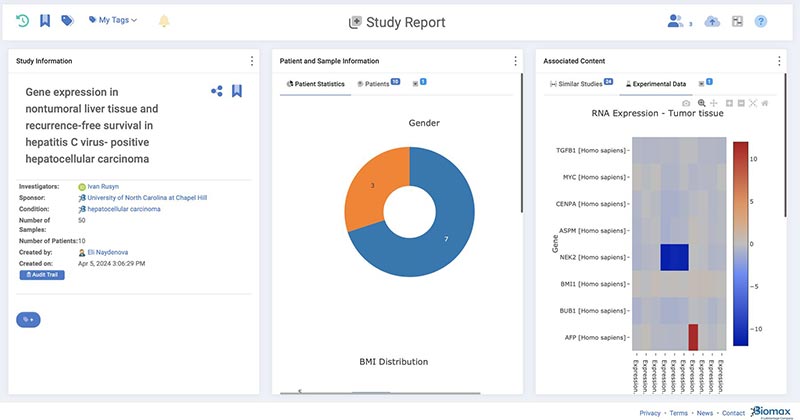The width and height of the screenshot is (800, 420).
Task: Click the CENPA [Homo sapiens] gene label
Action: click(x=590, y=204)
